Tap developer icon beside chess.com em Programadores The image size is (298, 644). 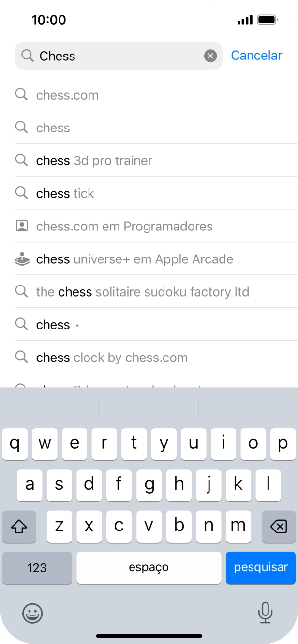(22, 226)
